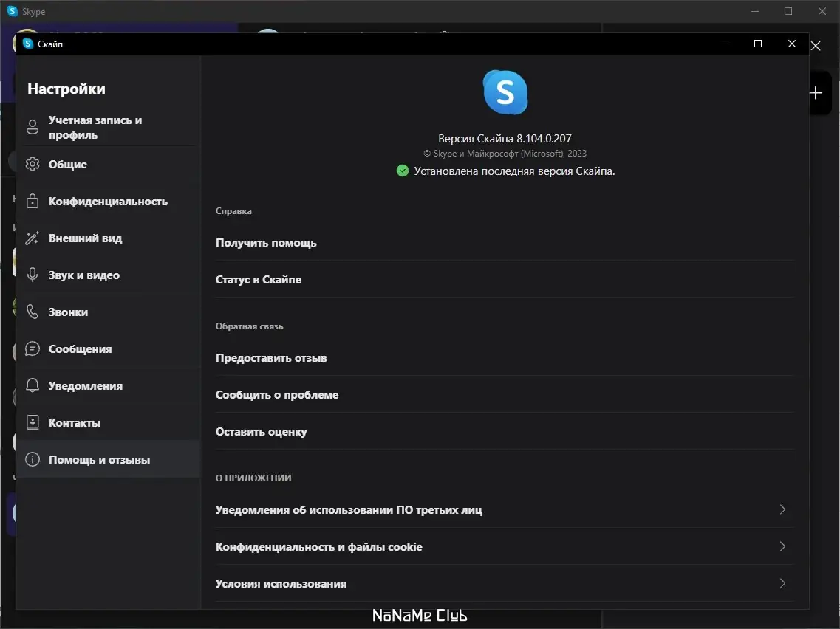Click the version text Версия Скайпа 8.104.0.207
840x629 pixels.
pos(505,139)
